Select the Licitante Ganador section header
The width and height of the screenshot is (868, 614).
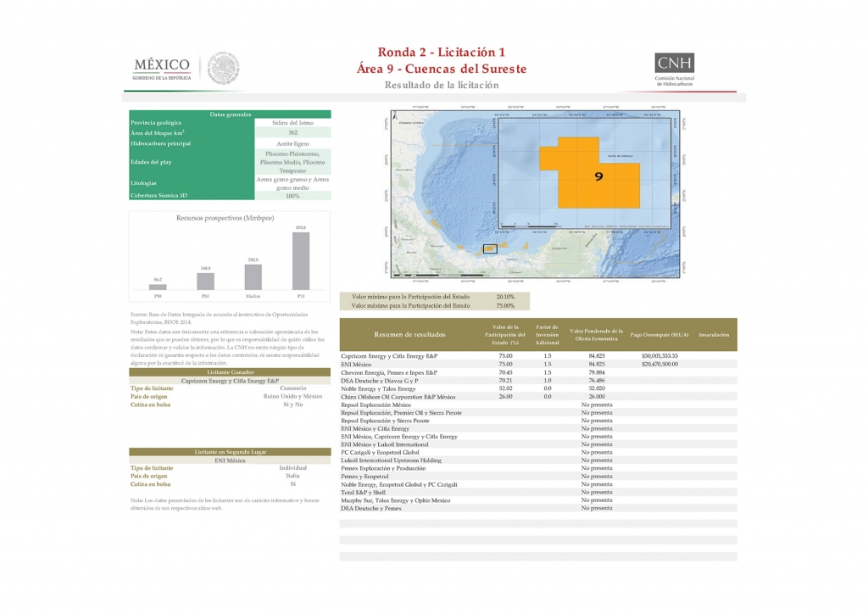point(230,372)
